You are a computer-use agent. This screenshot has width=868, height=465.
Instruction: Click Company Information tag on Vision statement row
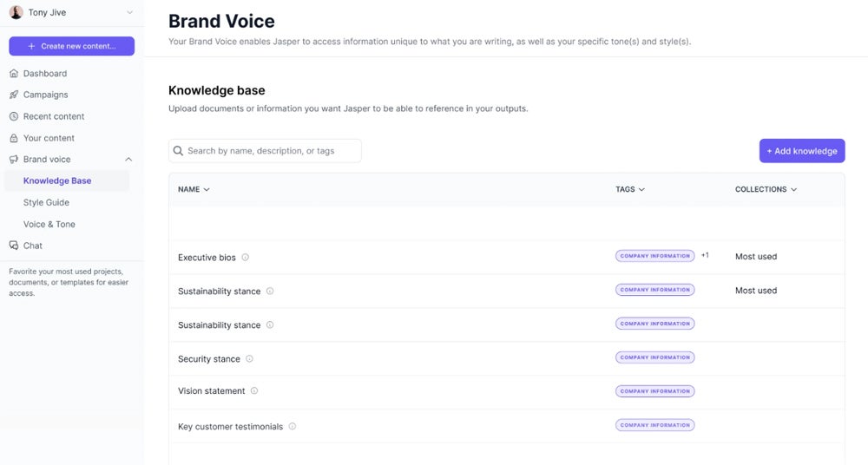click(x=654, y=390)
